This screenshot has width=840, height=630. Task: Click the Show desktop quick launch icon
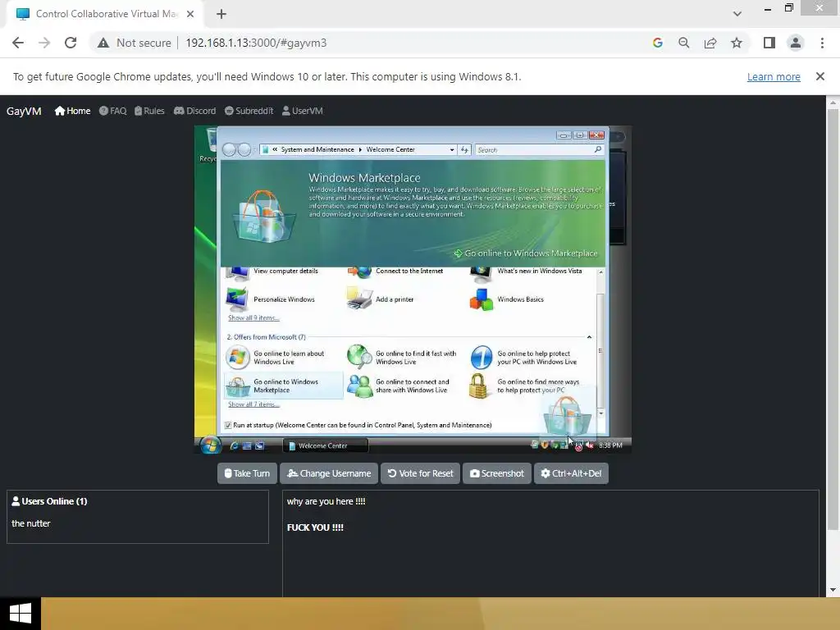[x=247, y=445]
